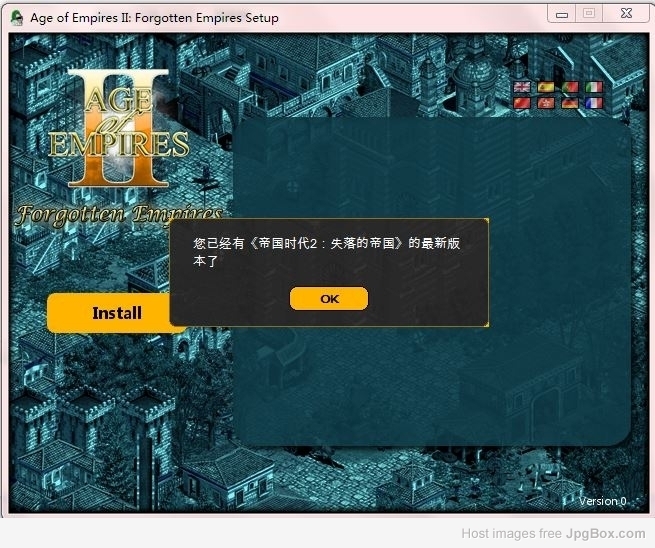This screenshot has width=655, height=548.
Task: Open the setup window's title bar icon menu
Action: [x=17, y=17]
